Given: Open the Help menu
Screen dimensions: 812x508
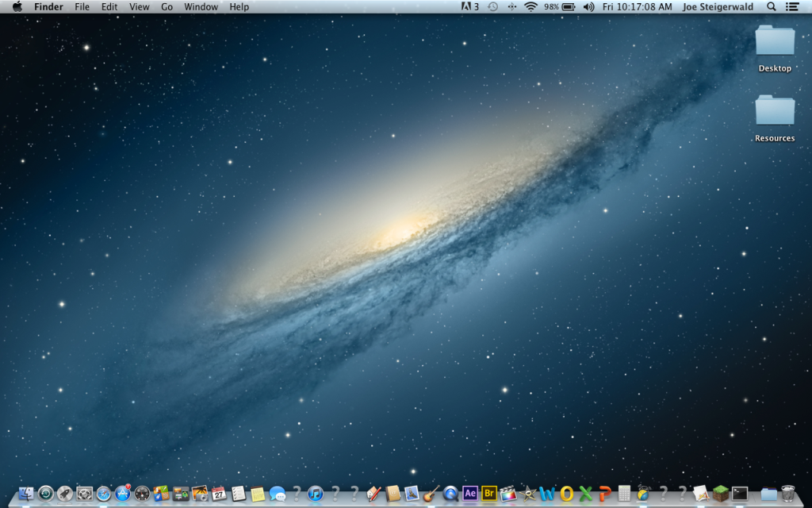Looking at the screenshot, I should [x=239, y=6].
